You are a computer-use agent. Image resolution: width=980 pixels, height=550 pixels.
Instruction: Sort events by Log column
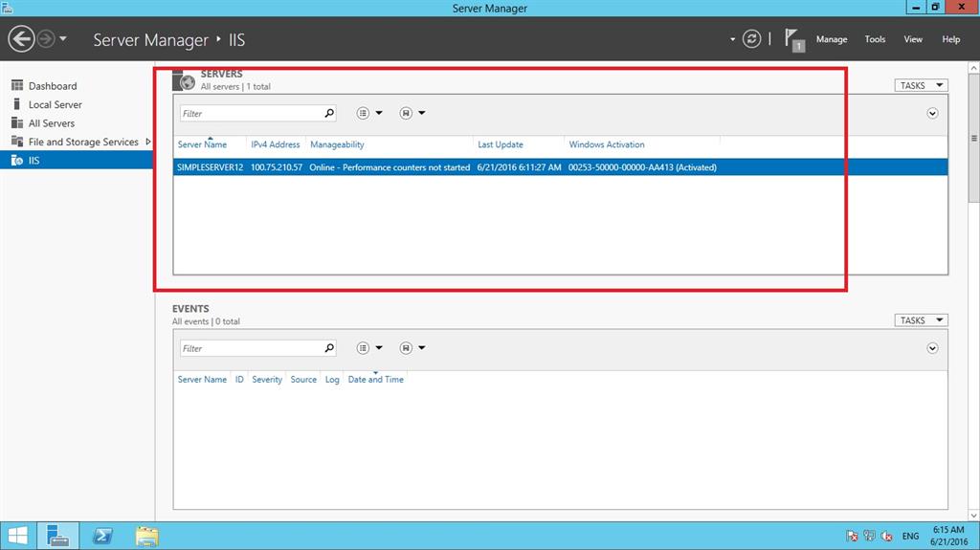[x=332, y=380]
